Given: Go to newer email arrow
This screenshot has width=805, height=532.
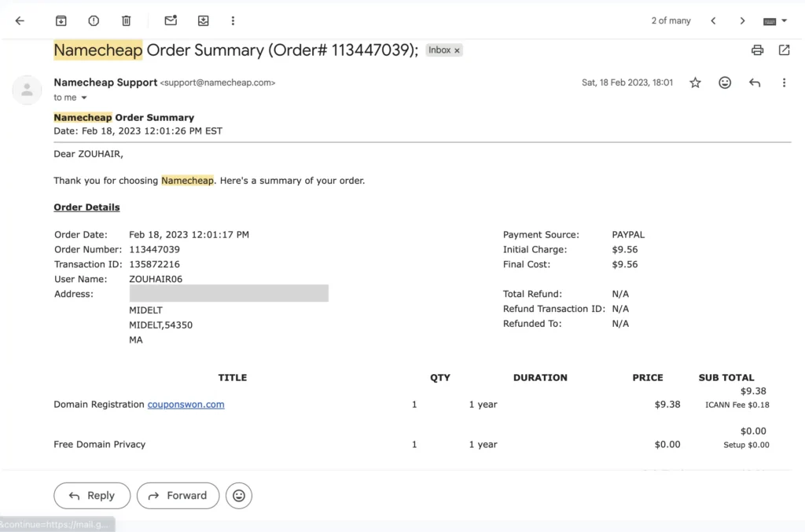Looking at the screenshot, I should coord(713,20).
